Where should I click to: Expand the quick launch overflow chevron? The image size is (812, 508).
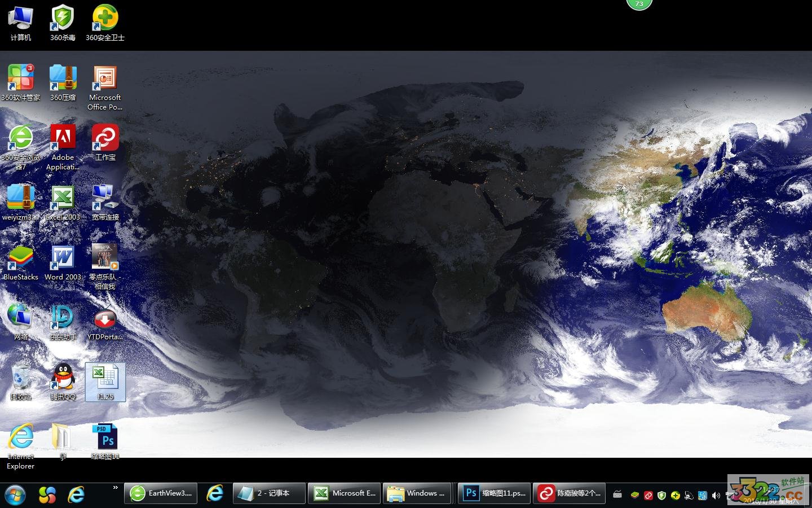coord(116,488)
